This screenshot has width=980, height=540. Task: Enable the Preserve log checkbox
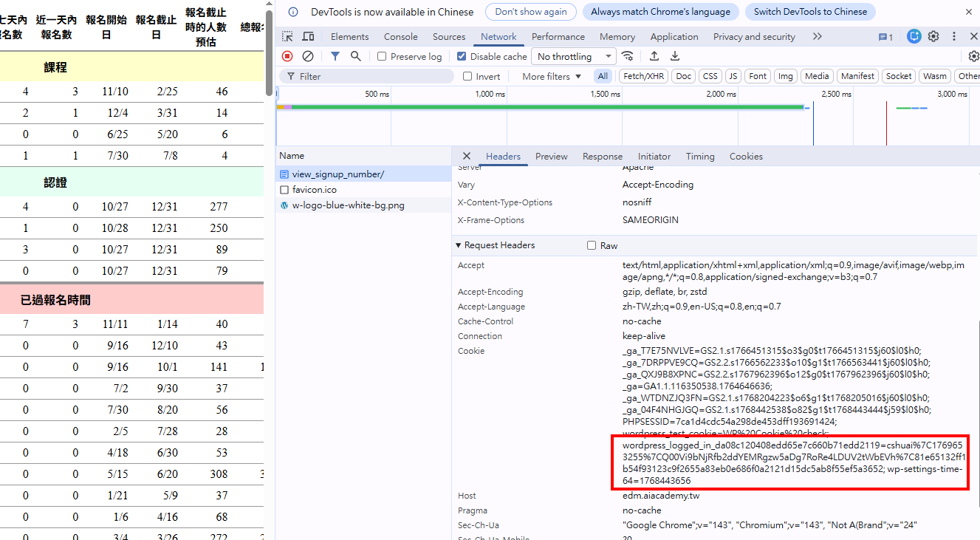point(382,56)
